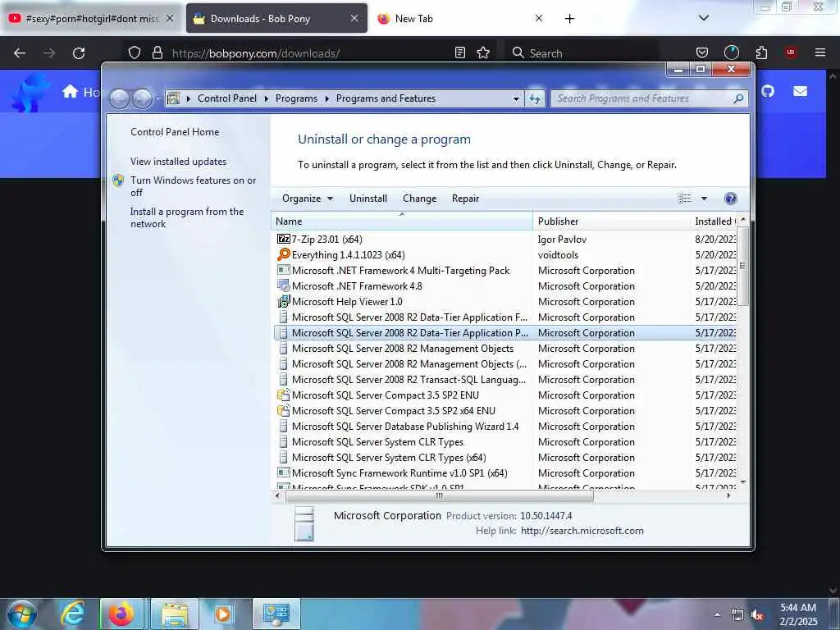Select Microsoft SQL Server System CLR Types (x64)
Image resolution: width=840 pixels, height=630 pixels.
click(389, 458)
